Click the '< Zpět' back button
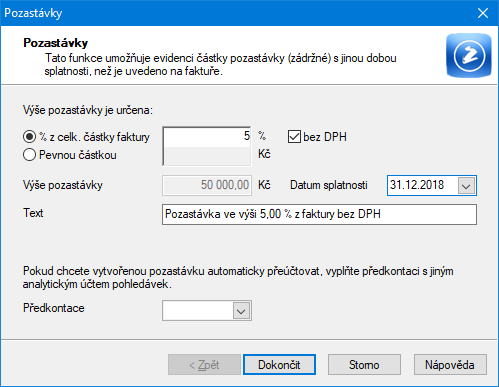 (x=204, y=365)
